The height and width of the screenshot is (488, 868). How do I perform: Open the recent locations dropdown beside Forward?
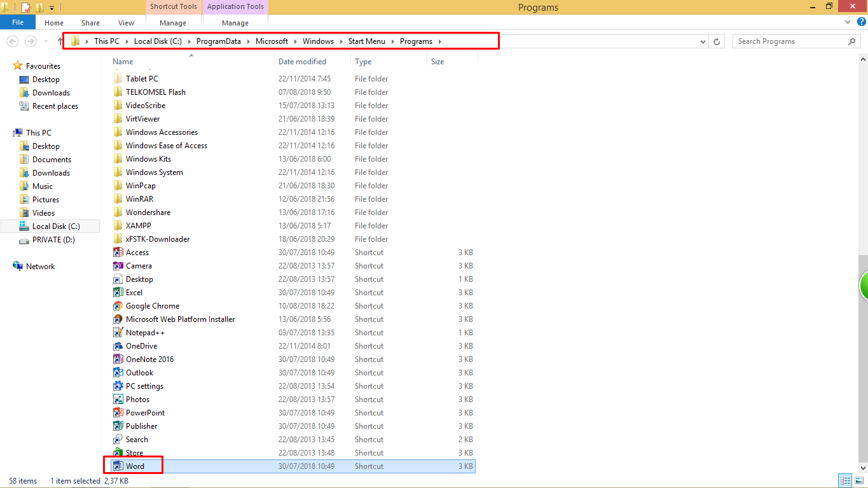[45, 41]
